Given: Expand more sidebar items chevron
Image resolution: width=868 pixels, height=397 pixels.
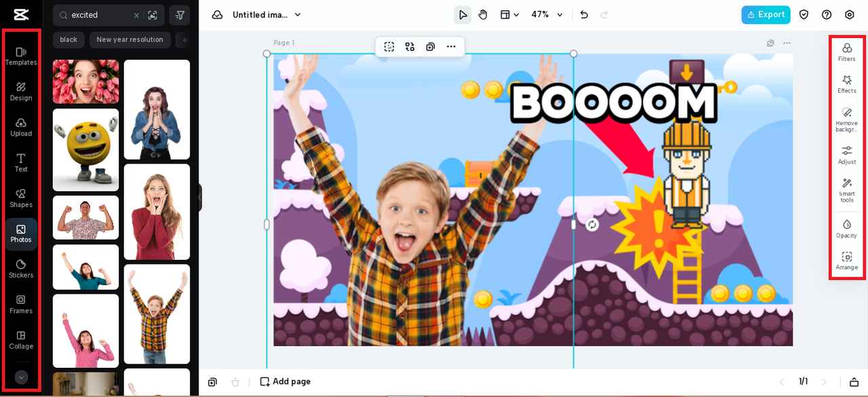Looking at the screenshot, I should [x=21, y=377].
